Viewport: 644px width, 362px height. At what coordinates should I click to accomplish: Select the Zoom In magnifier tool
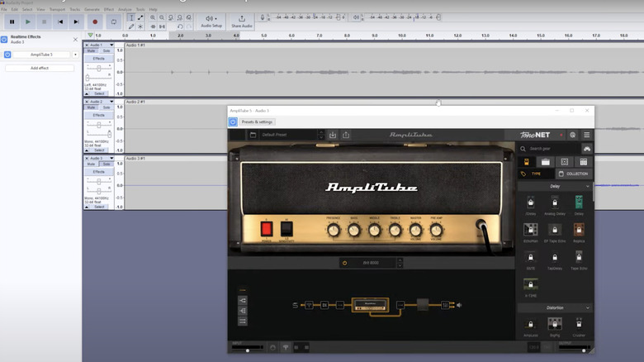(x=153, y=17)
